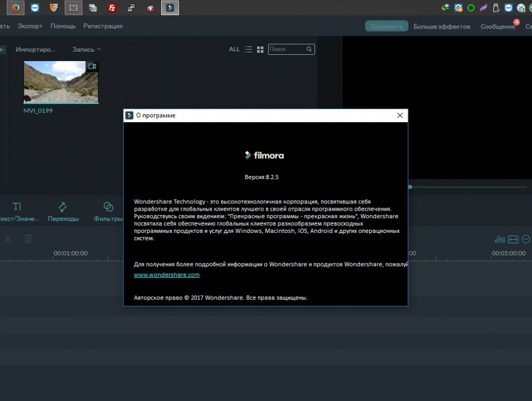Click the trash delete icon on the timeline toolbar
Viewport: 532px width, 401px height.
pyautogui.click(x=28, y=239)
